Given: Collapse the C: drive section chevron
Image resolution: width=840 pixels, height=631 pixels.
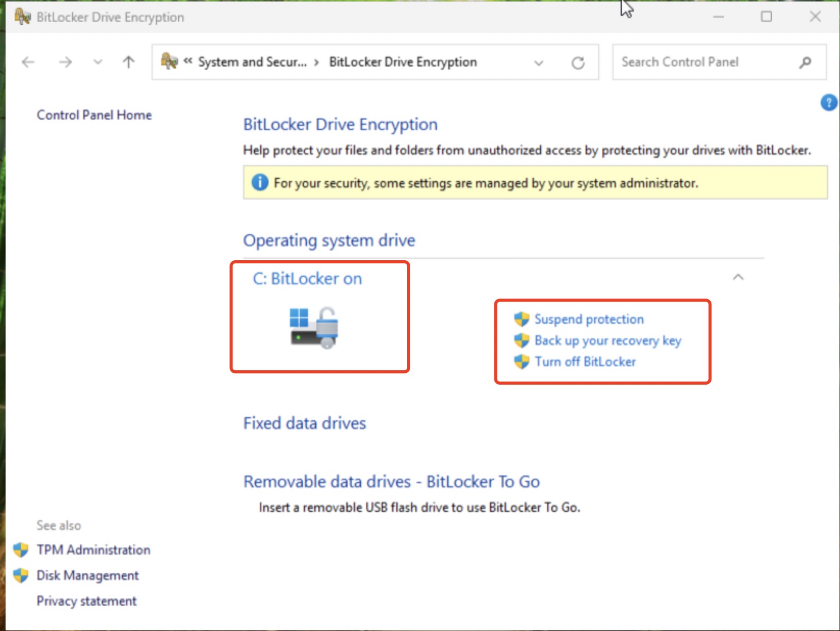Looking at the screenshot, I should tap(738, 277).
